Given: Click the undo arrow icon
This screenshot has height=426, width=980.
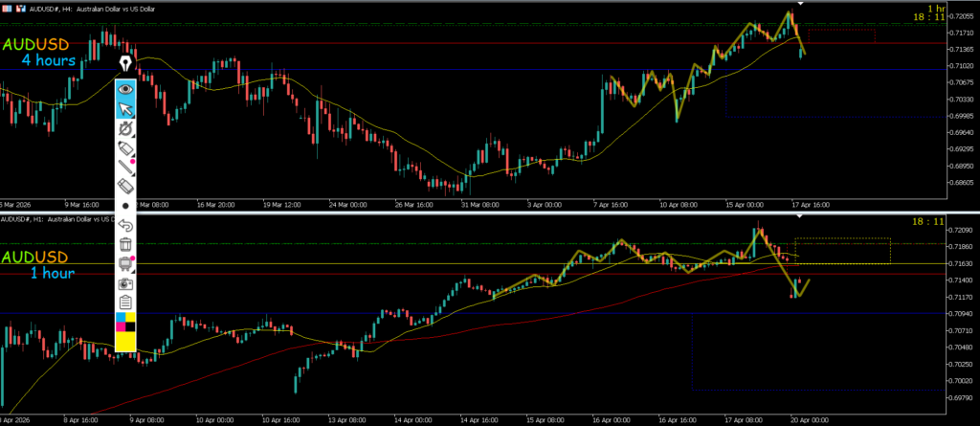Looking at the screenshot, I should click(124, 226).
